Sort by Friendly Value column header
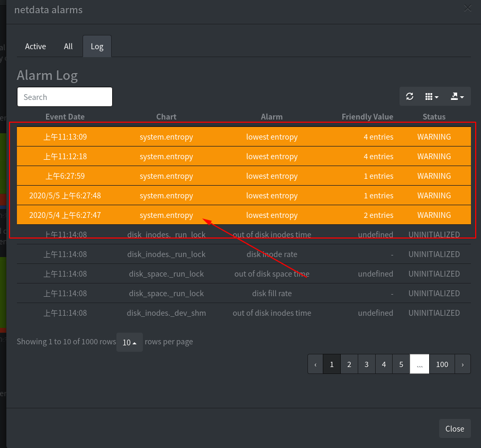Image resolution: width=481 pixels, height=448 pixels. click(368, 117)
